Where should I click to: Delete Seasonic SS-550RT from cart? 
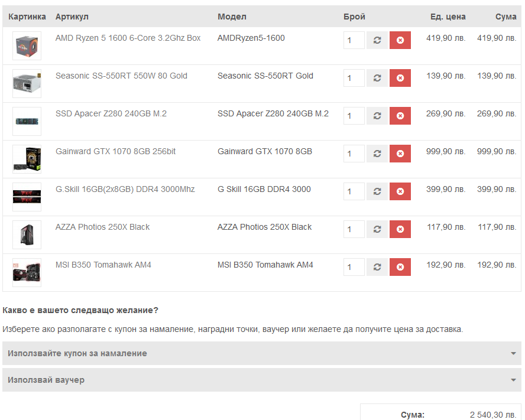click(400, 78)
